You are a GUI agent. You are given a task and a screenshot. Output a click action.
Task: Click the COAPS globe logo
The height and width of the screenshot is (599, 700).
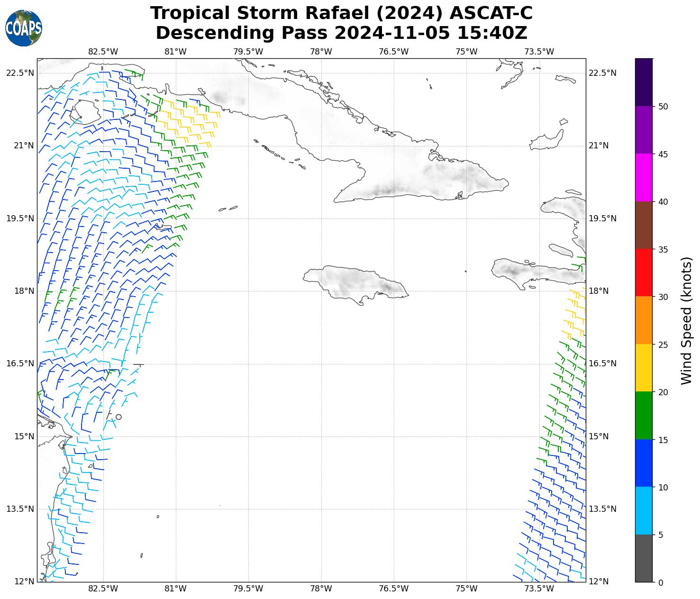pos(24,28)
